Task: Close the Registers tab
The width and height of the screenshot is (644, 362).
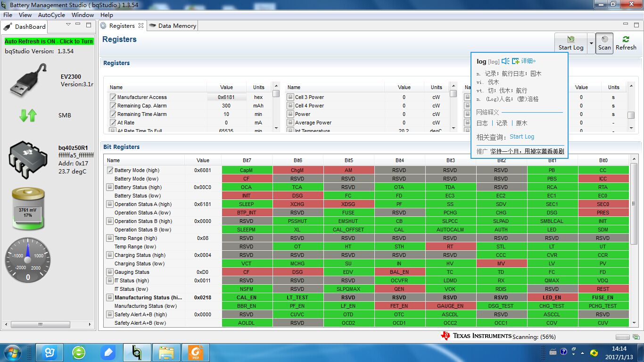Action: (140, 26)
